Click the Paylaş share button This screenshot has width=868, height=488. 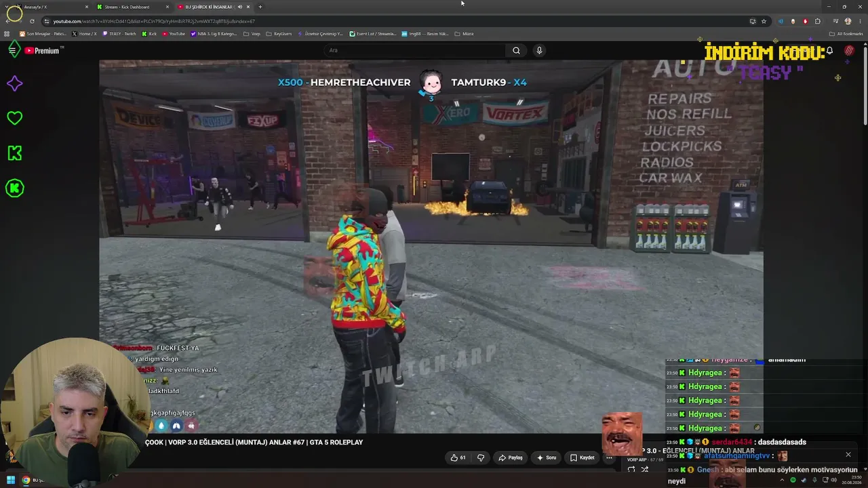point(511,457)
